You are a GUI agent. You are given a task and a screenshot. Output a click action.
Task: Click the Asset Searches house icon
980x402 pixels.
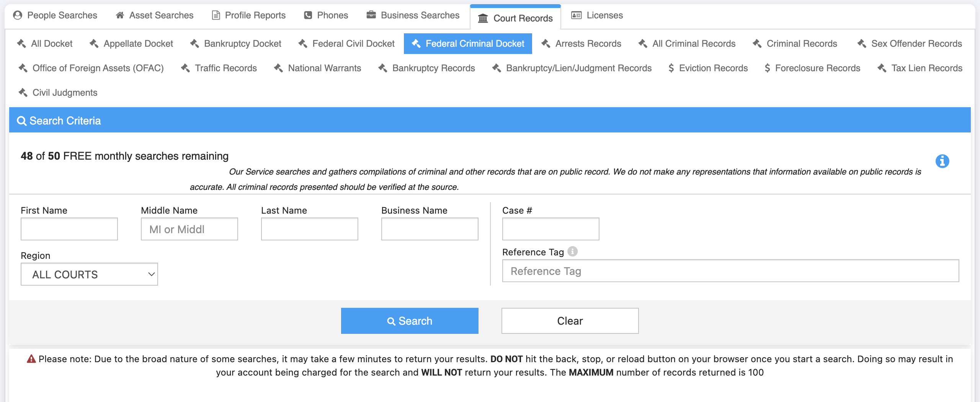pos(120,15)
